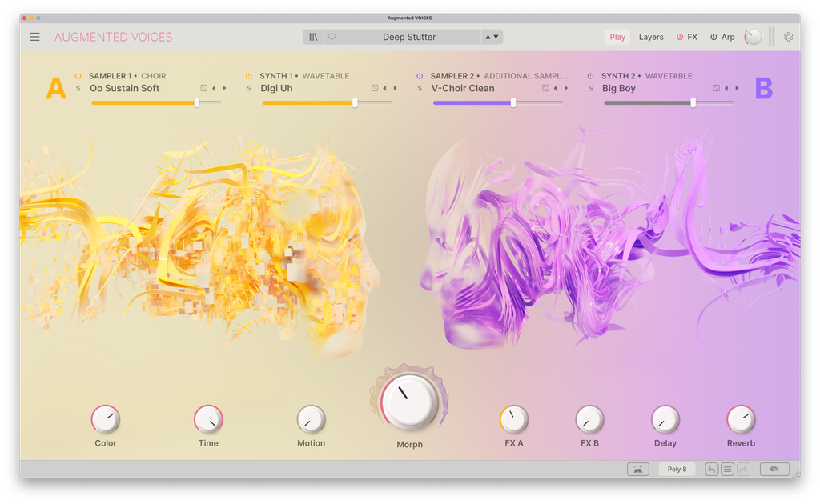Click the 6% CPU meter
Screen dimensions: 820x504
774,469
